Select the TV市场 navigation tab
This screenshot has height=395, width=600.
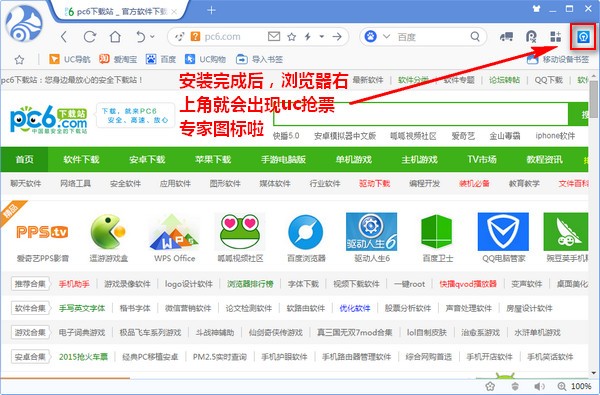click(482, 159)
